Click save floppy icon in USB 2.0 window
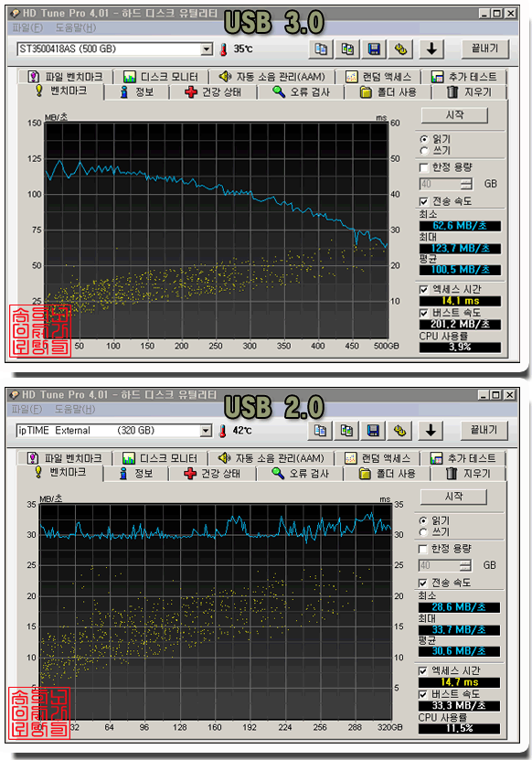This screenshot has height=760, width=532. (x=373, y=431)
